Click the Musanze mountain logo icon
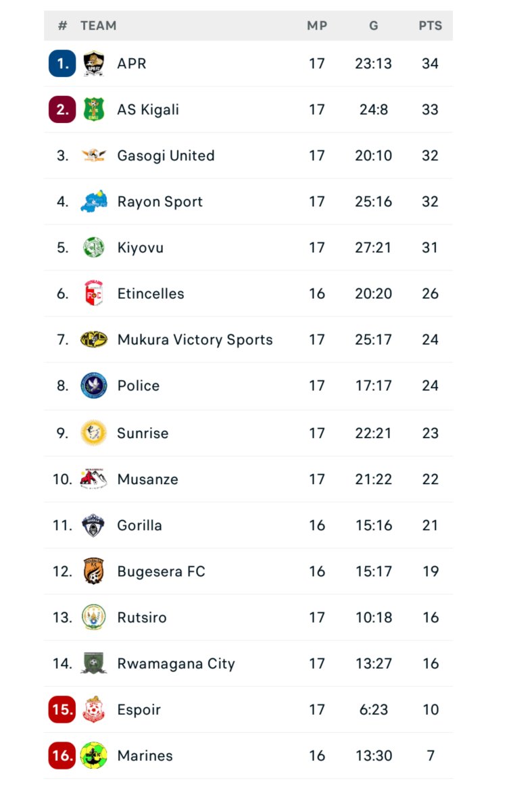This screenshot has width=507, height=812. [x=94, y=479]
